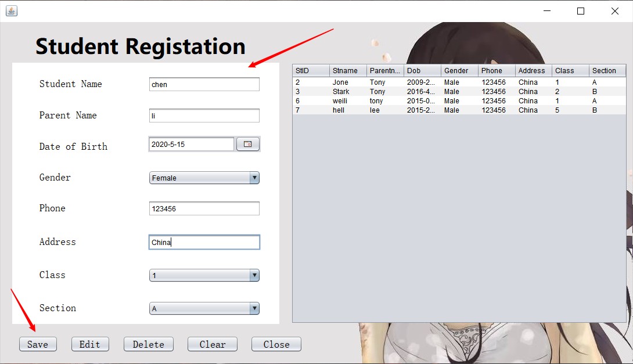
Task: Save the current student record
Action: point(38,344)
